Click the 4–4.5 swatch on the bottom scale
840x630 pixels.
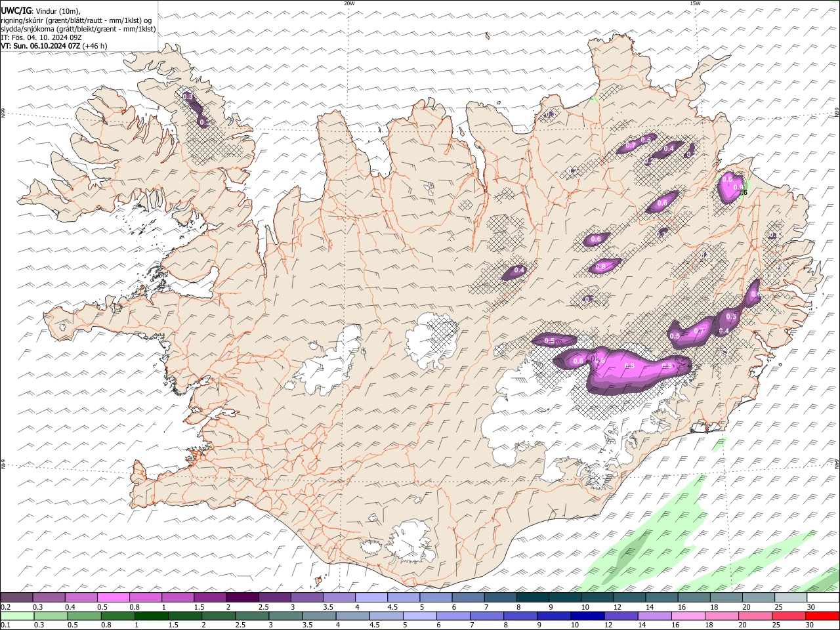353,616
